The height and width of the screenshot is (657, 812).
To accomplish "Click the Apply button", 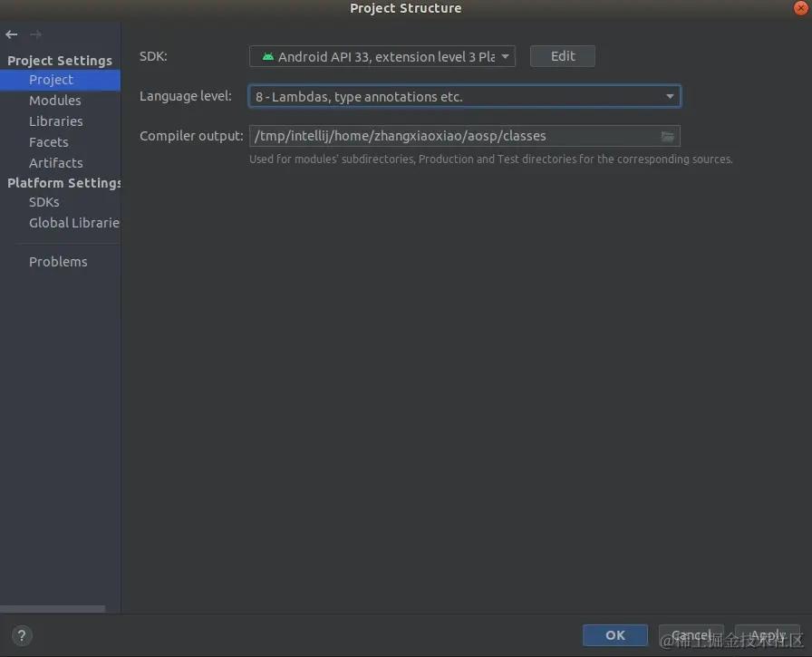I will click(768, 635).
